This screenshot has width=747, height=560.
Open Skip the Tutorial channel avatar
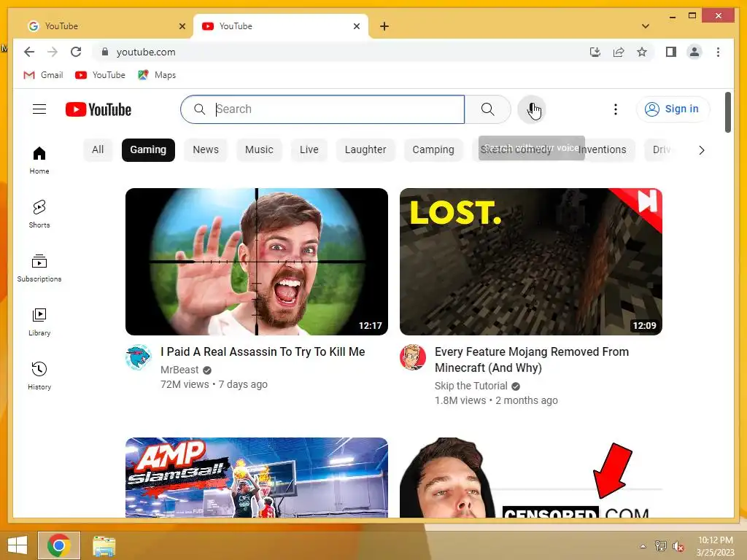click(x=413, y=357)
